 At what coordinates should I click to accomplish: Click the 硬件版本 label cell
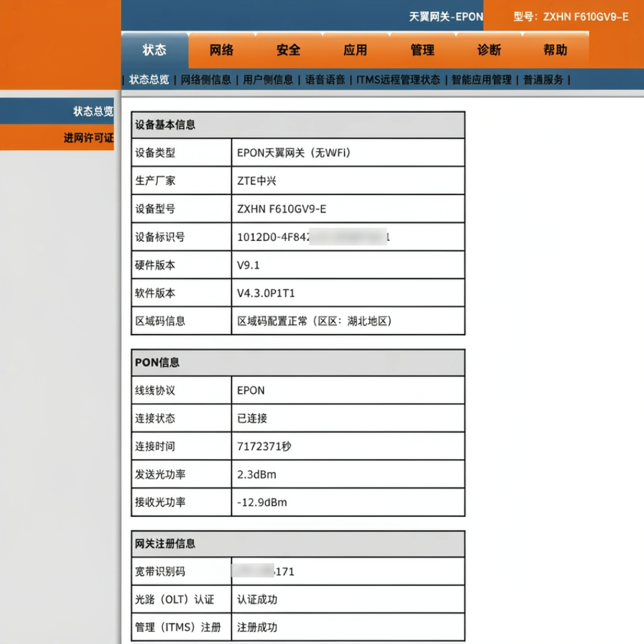coord(181,265)
